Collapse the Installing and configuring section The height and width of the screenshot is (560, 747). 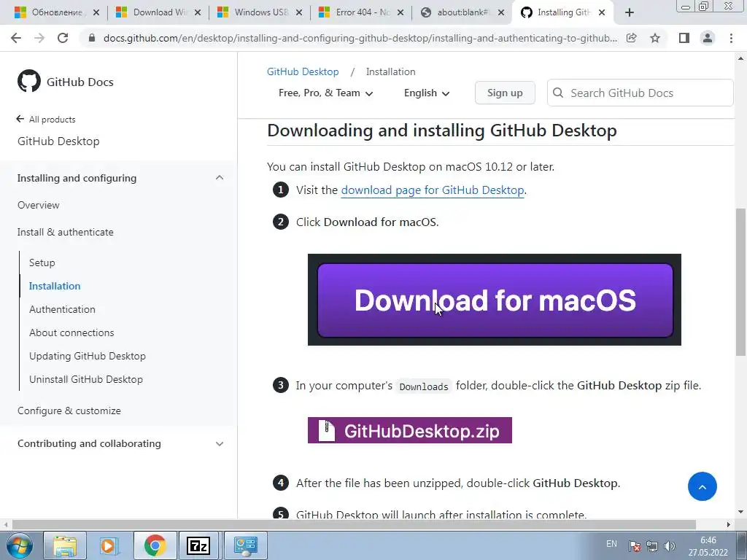tap(120, 178)
